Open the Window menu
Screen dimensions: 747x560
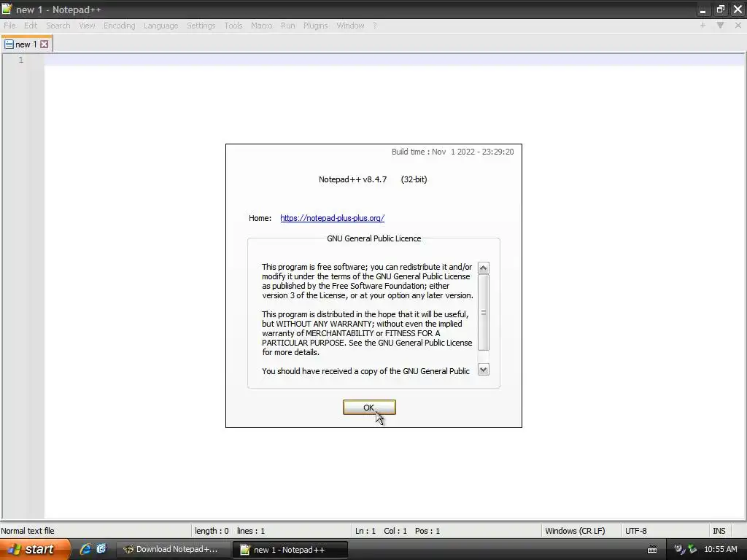click(350, 26)
